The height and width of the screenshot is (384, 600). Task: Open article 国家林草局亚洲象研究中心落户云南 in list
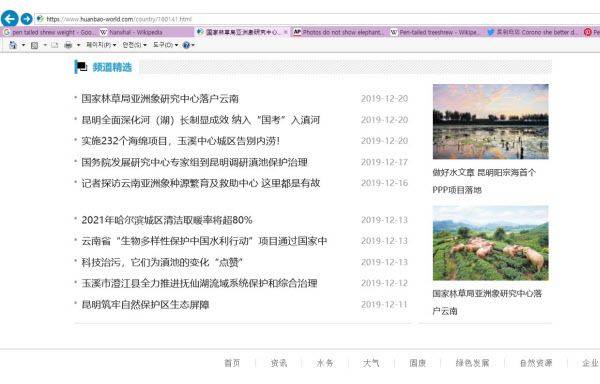(160, 99)
